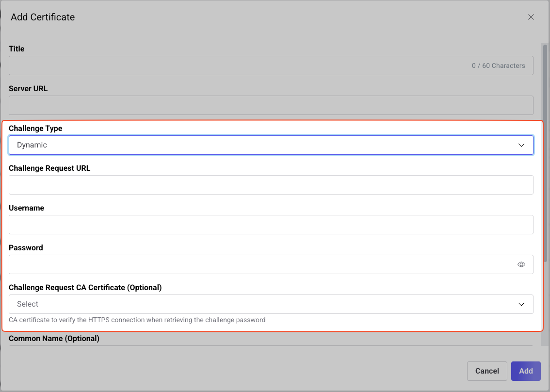
Task: Click the Challenge Type chevron arrow
Action: click(x=521, y=145)
